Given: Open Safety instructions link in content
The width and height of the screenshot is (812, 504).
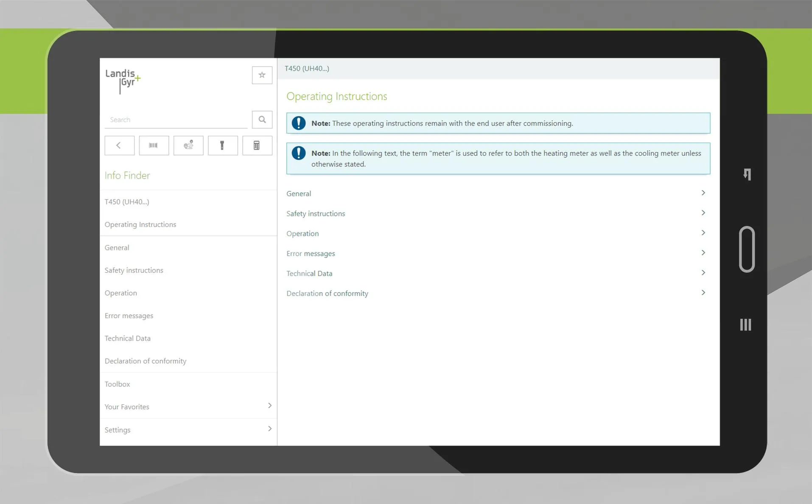Looking at the screenshot, I should tap(316, 213).
